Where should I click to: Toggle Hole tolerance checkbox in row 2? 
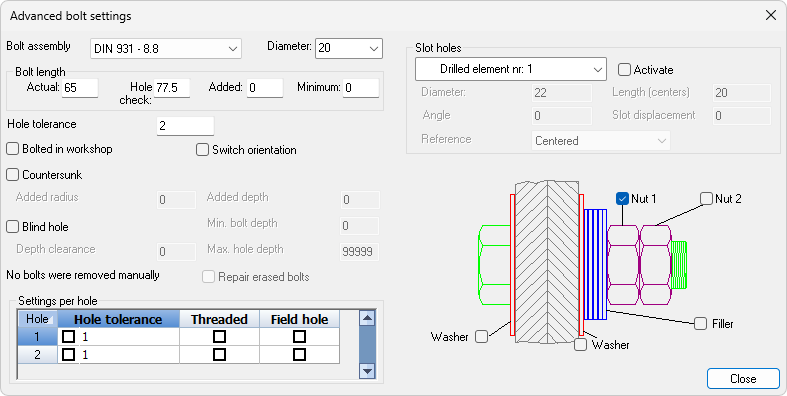click(x=68, y=354)
